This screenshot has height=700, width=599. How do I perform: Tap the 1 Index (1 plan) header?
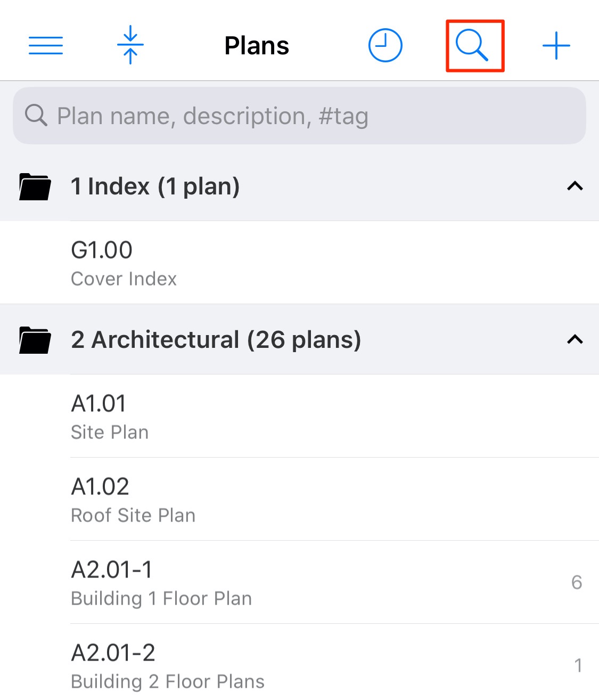pyautogui.click(x=155, y=186)
